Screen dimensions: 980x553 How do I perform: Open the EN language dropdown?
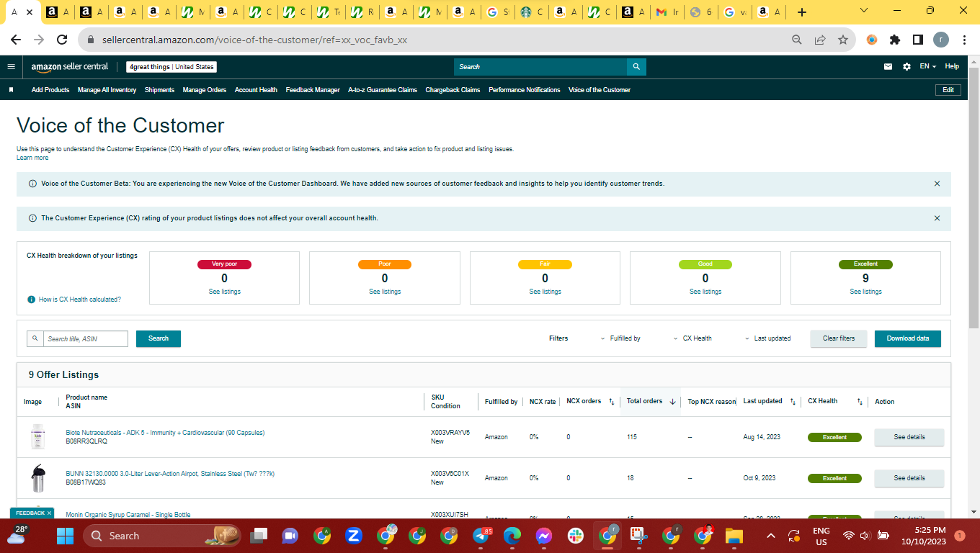pos(928,67)
